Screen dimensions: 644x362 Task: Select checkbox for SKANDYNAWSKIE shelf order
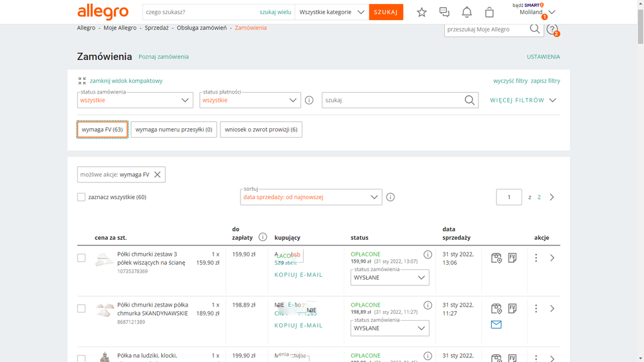pos(81,309)
